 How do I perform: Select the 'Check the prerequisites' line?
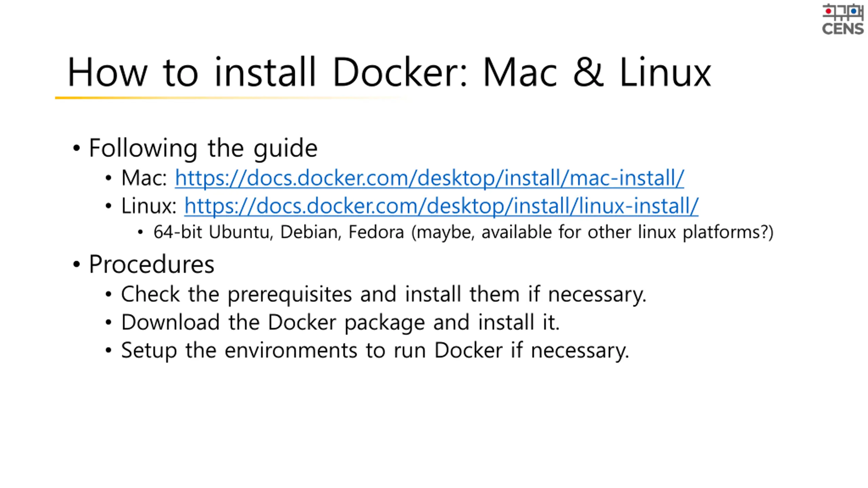[384, 294]
